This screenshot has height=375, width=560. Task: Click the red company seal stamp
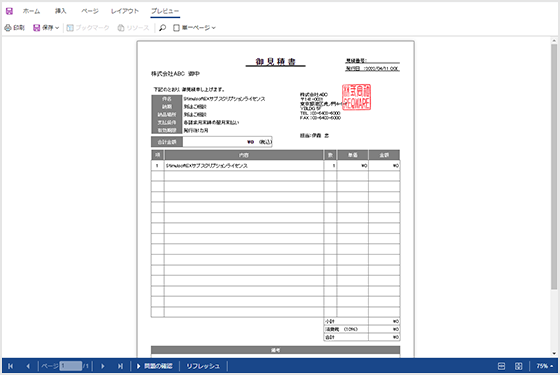356,97
